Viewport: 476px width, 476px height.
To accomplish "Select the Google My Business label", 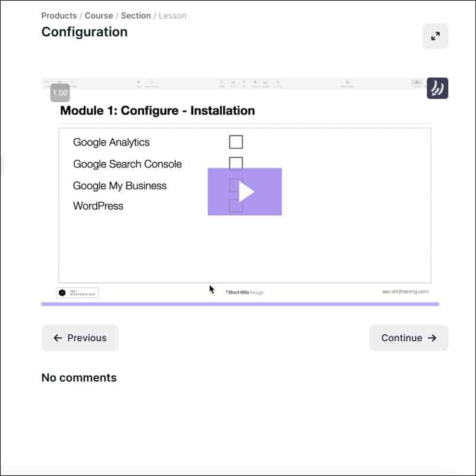I will pos(120,186).
